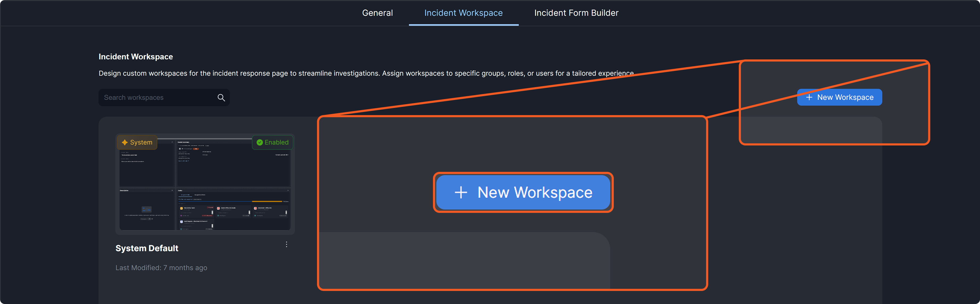Click the diamond icon on the System badge
This screenshot has height=304, width=980.
pyautogui.click(x=124, y=142)
